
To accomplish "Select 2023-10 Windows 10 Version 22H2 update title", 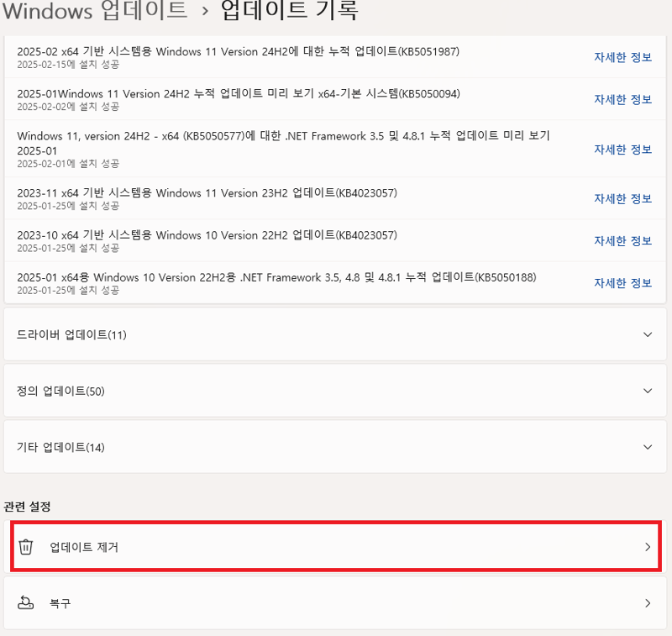I will 207,235.
